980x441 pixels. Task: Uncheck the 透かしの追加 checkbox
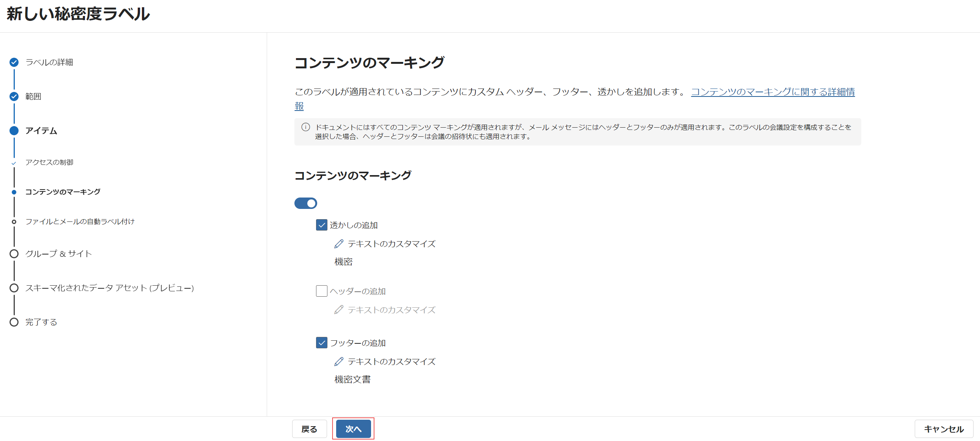[x=321, y=225]
